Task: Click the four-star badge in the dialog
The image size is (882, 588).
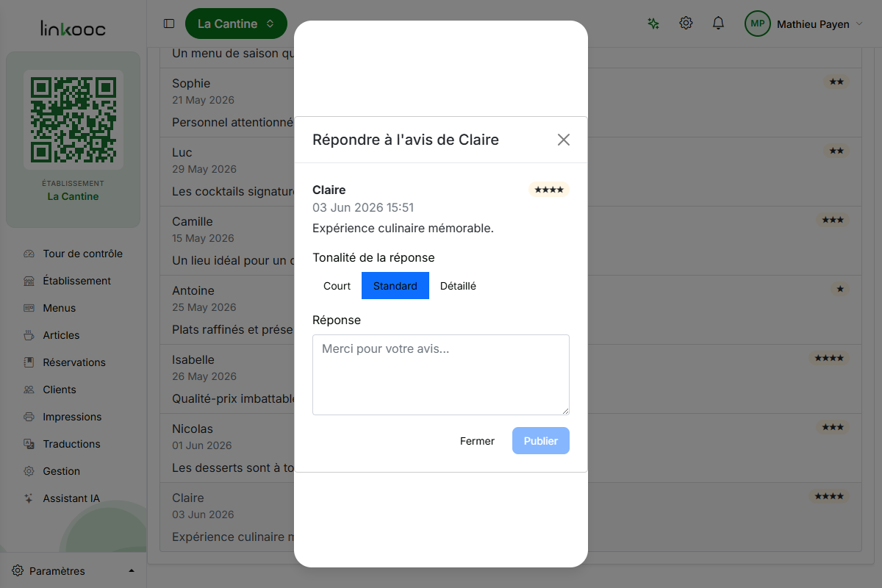Action: pos(549,190)
